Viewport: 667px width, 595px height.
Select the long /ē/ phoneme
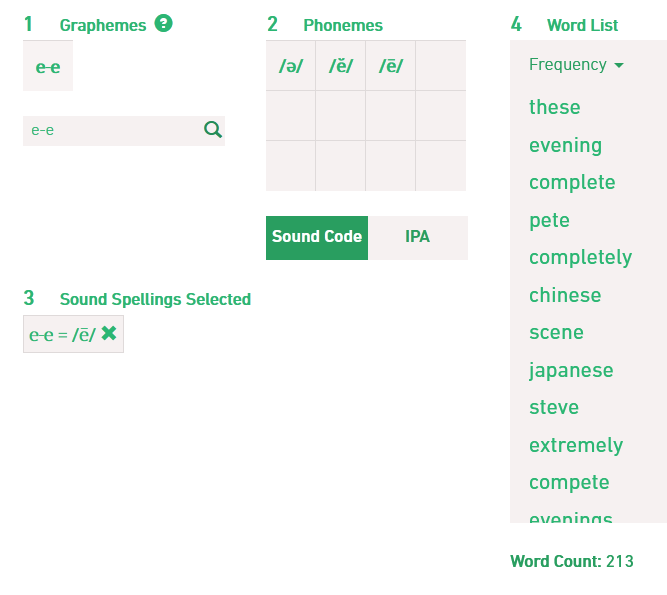pos(391,66)
